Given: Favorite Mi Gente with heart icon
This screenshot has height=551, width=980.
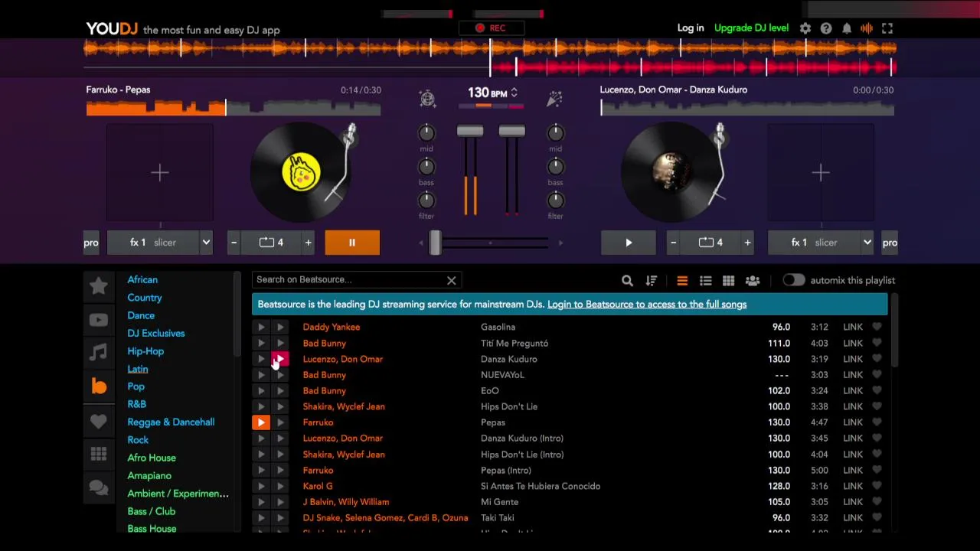Looking at the screenshot, I should (x=877, y=502).
